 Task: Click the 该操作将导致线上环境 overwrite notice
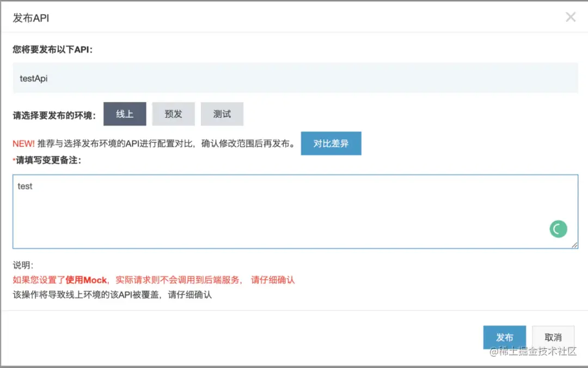pyautogui.click(x=112, y=295)
